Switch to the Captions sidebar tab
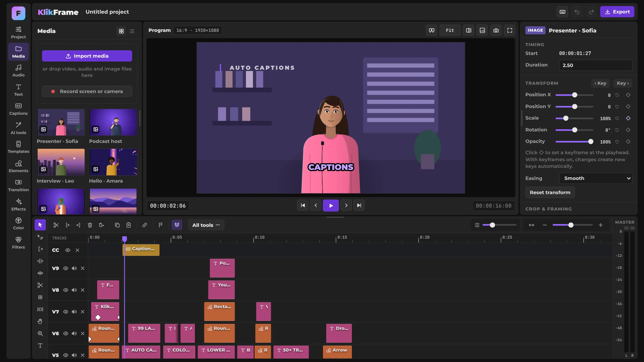644x362 pixels. pyautogui.click(x=19, y=109)
